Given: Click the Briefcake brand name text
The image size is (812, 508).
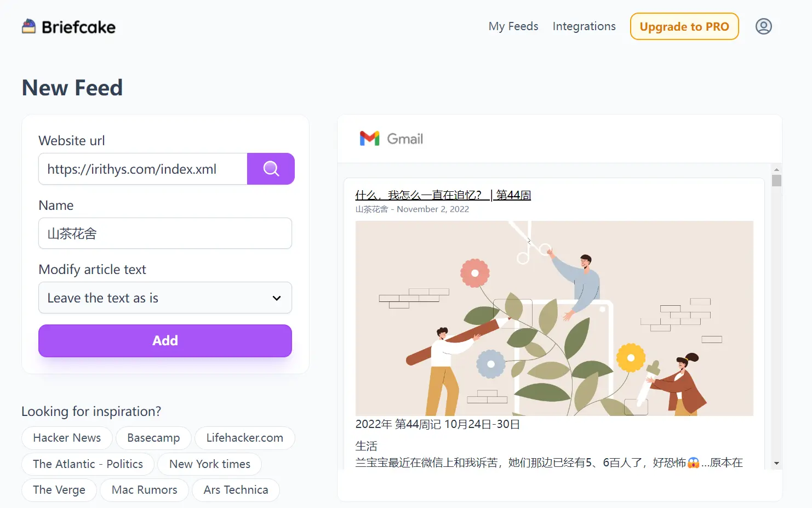Looking at the screenshot, I should pyautogui.click(x=78, y=27).
